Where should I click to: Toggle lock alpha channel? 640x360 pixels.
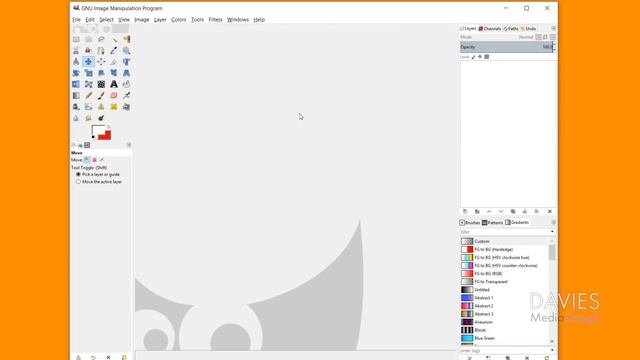(487, 57)
